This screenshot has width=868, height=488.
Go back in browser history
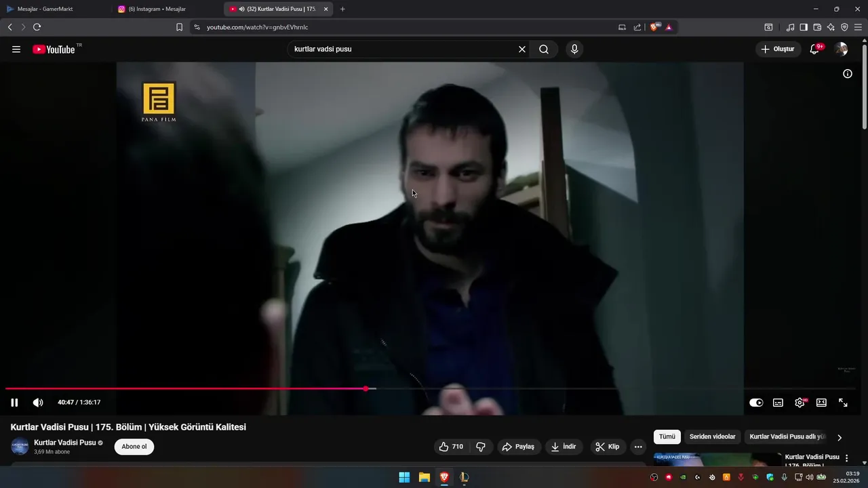point(9,27)
